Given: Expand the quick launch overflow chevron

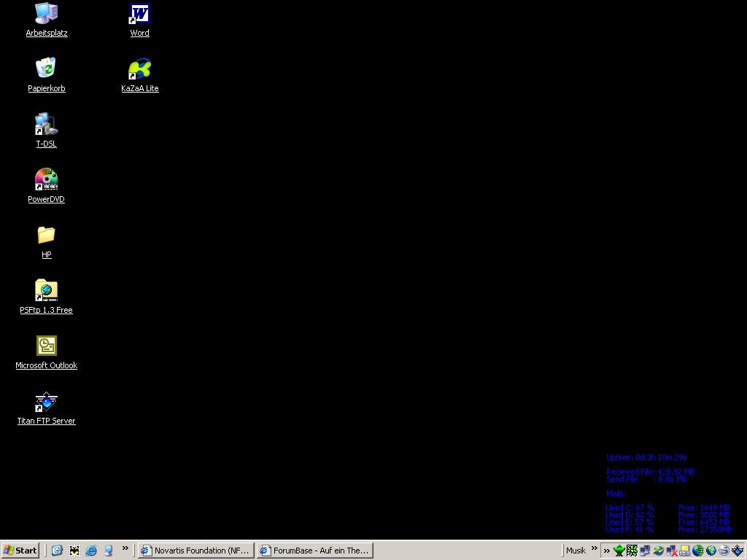Looking at the screenshot, I should point(125,548).
